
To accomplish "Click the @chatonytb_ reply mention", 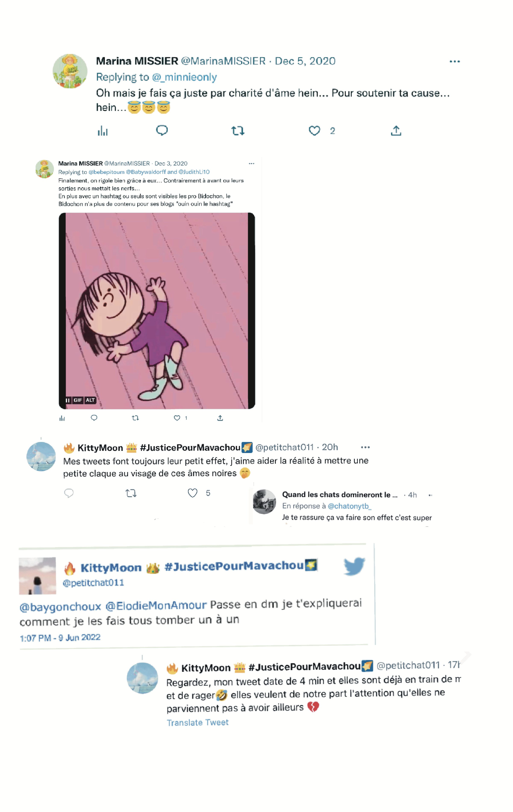I will 349,506.
